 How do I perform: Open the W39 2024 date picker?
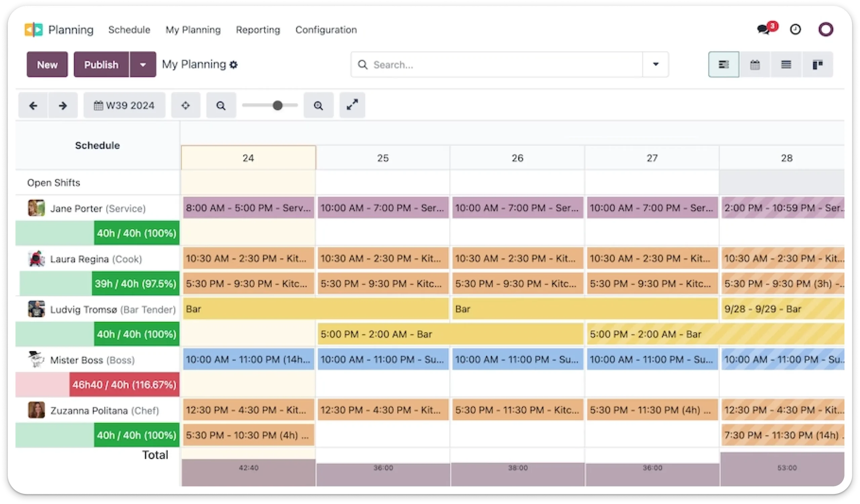click(124, 105)
